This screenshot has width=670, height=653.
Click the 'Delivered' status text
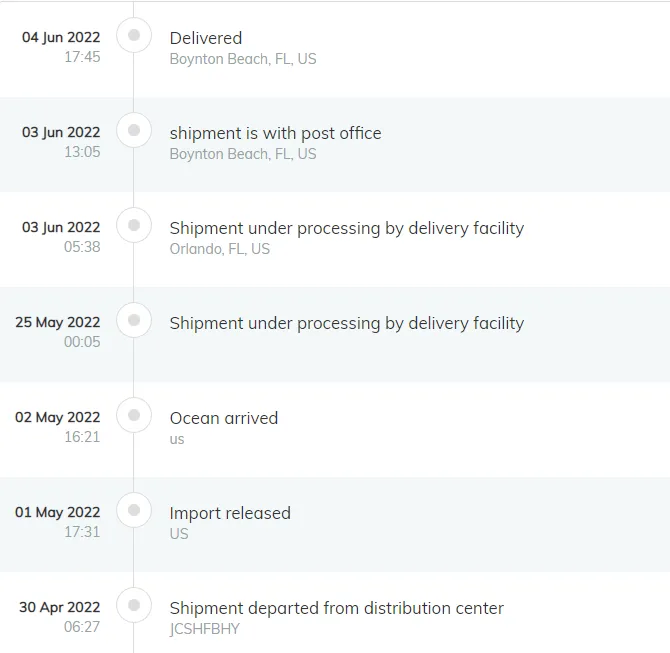point(206,38)
